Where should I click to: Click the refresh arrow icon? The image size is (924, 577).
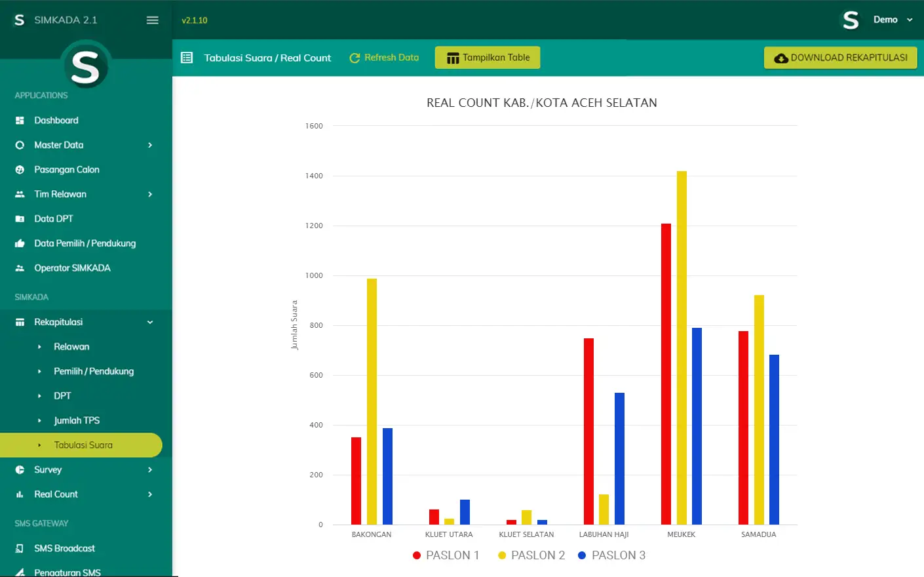(355, 58)
